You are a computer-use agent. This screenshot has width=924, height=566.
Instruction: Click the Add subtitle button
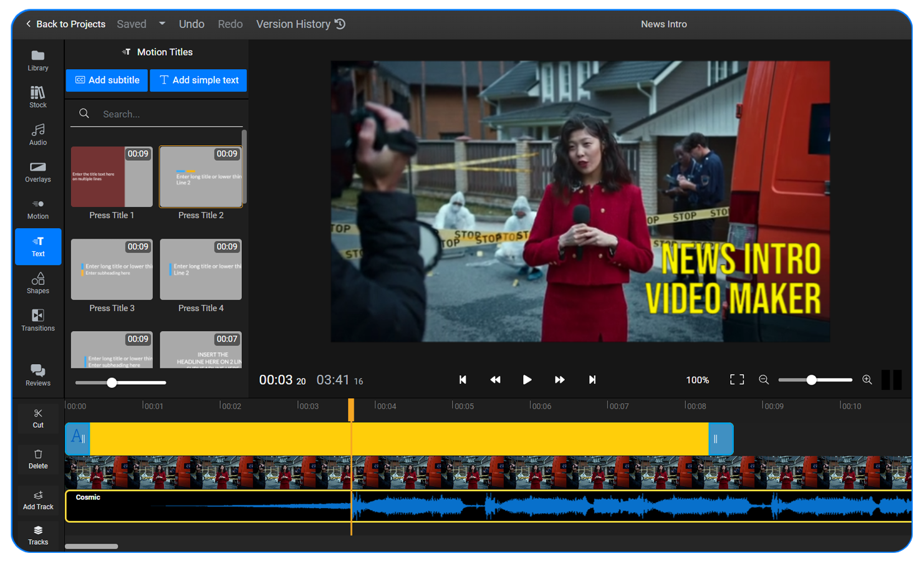[106, 80]
